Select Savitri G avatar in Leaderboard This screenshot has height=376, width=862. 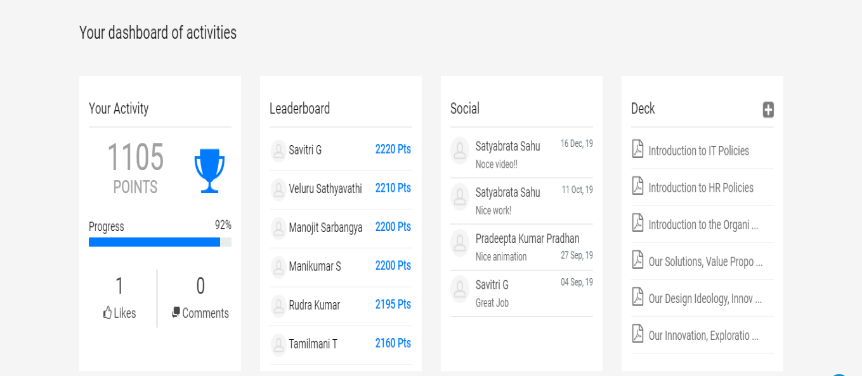(279, 150)
